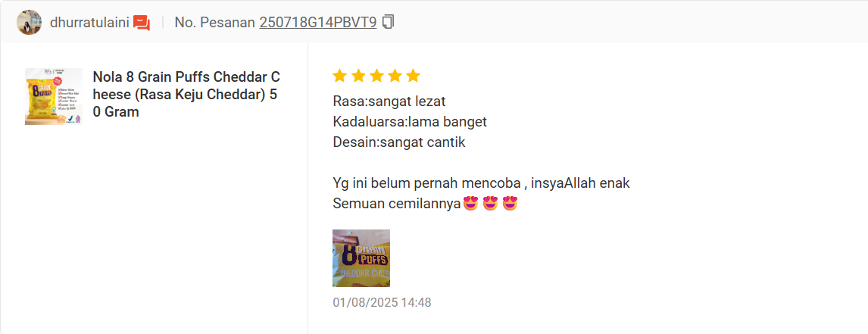The width and height of the screenshot is (868, 334).
Task: Click the review timestamp 01/08/2025 14:48
Action: pos(382,302)
